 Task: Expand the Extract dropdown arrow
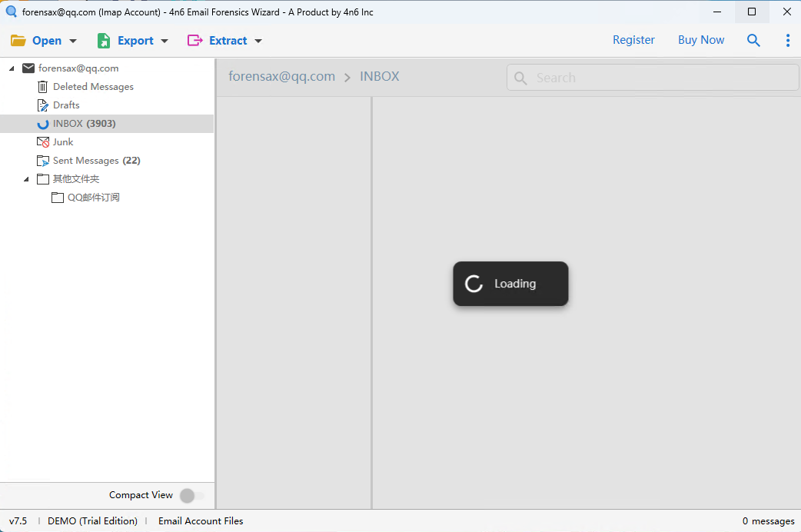pyautogui.click(x=258, y=42)
